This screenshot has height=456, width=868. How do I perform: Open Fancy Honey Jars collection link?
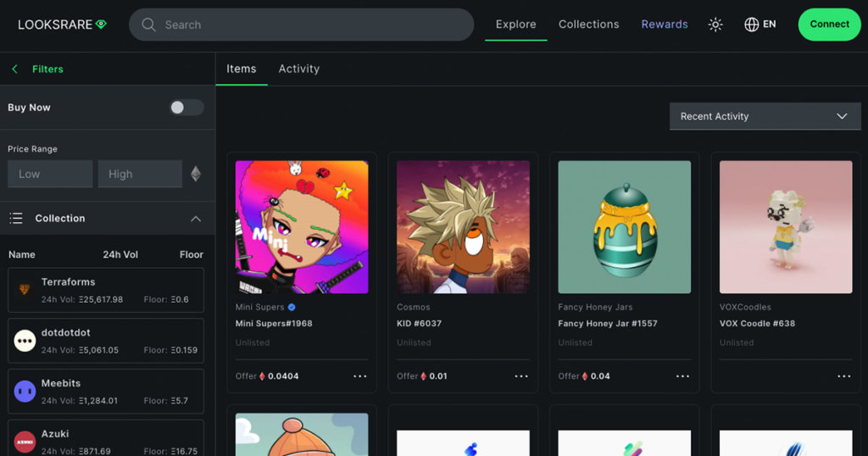pos(595,307)
